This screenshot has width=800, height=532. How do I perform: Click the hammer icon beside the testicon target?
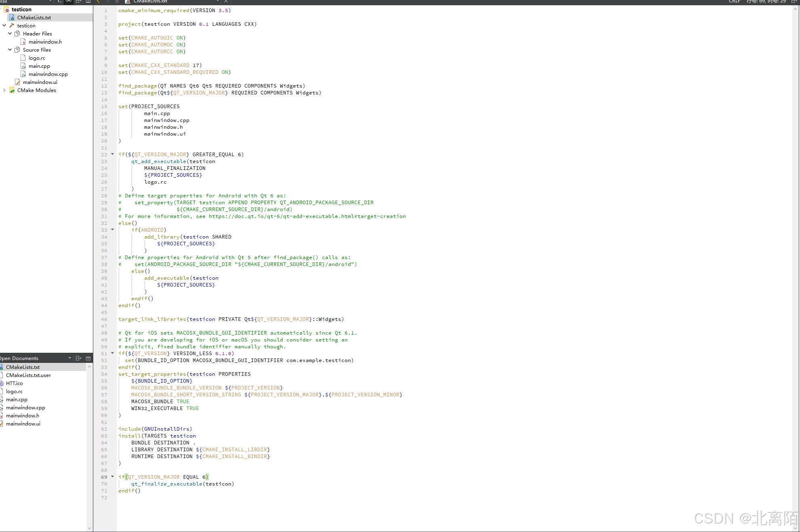[x=12, y=25]
